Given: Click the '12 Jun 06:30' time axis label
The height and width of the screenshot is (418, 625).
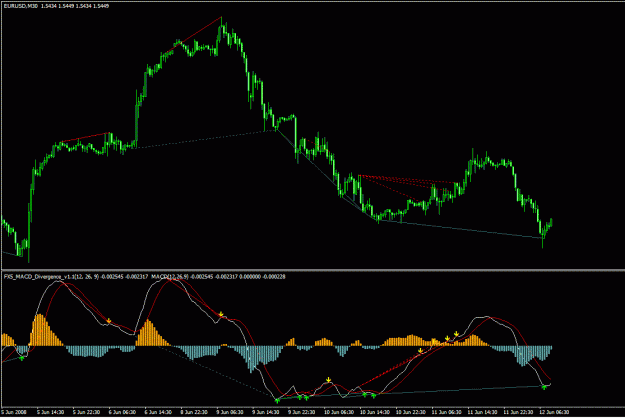Looking at the screenshot, I should point(554,412).
